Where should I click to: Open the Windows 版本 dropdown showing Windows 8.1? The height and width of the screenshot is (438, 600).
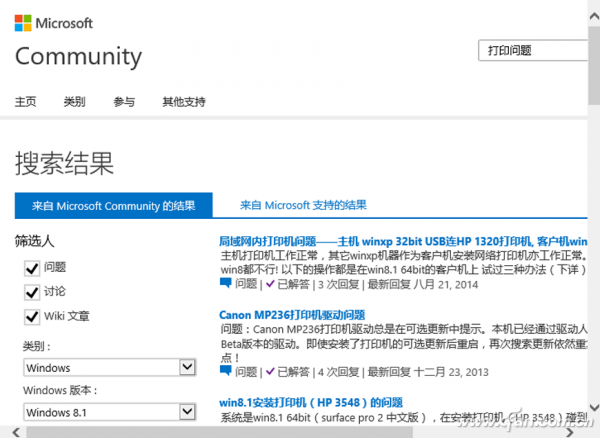point(110,412)
